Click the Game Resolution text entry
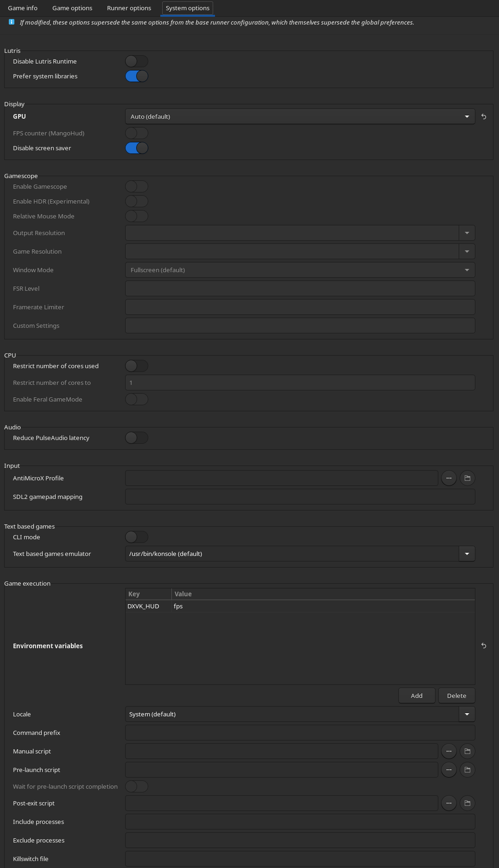Image resolution: width=499 pixels, height=868 pixels. [x=292, y=251]
